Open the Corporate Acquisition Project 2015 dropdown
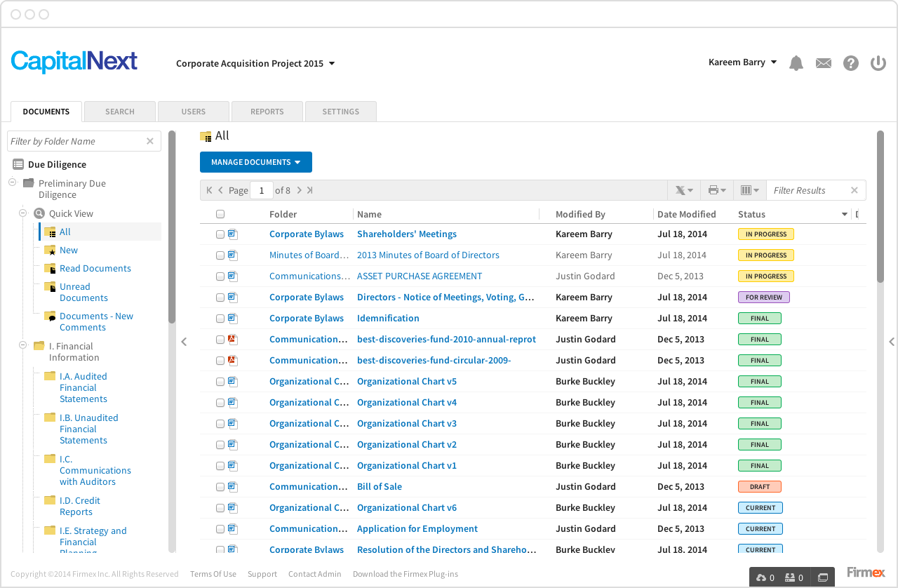The height and width of the screenshot is (588, 898). coord(255,64)
